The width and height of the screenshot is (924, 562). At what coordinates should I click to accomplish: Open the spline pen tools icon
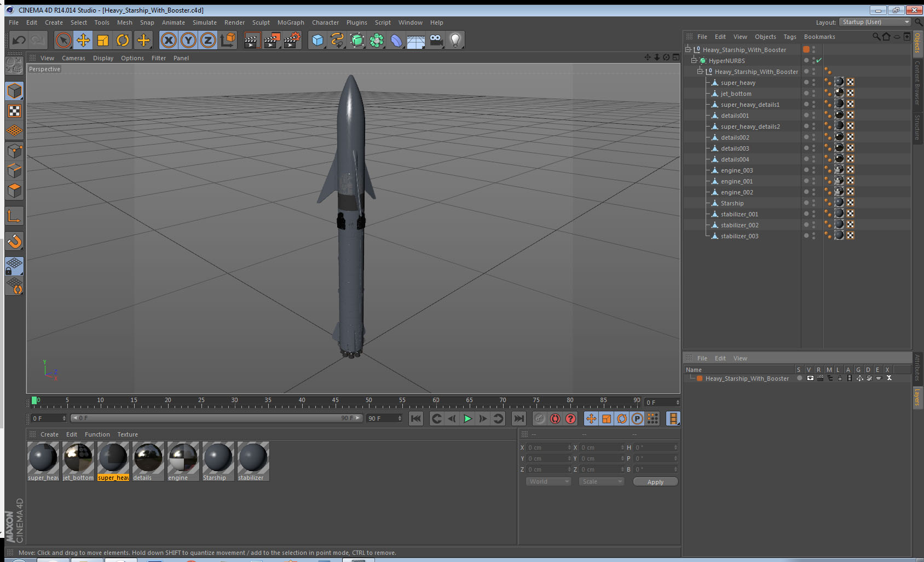tap(337, 40)
